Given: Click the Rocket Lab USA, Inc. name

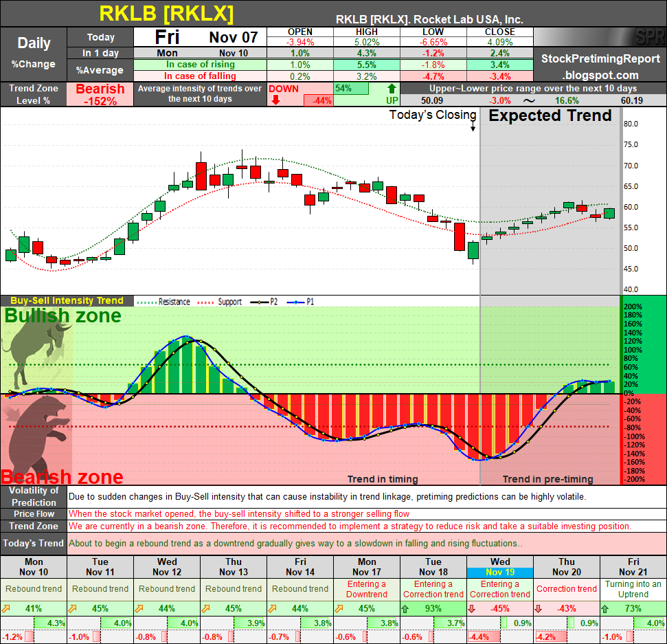Looking at the screenshot, I should click(468, 19).
